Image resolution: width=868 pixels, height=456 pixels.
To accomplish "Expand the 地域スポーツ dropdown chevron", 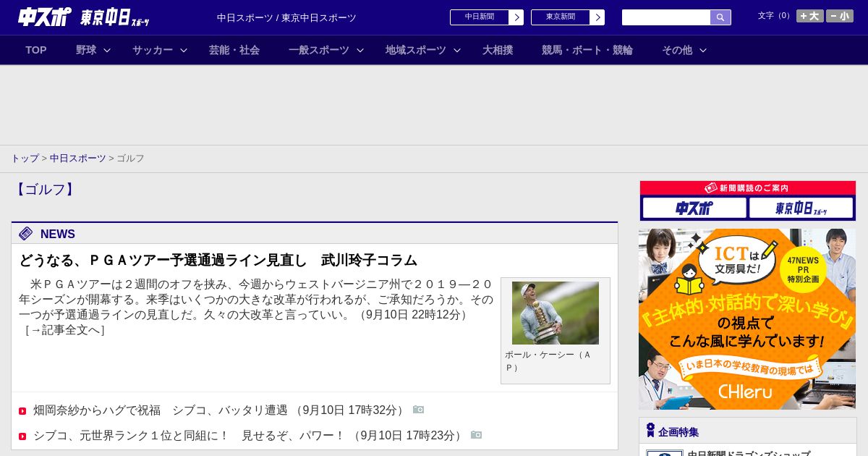I will click(457, 50).
